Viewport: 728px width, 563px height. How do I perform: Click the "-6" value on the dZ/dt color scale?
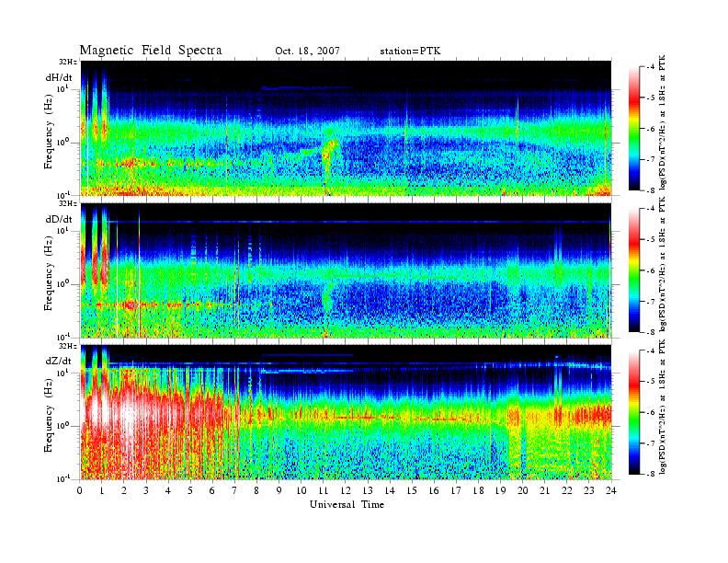point(651,412)
